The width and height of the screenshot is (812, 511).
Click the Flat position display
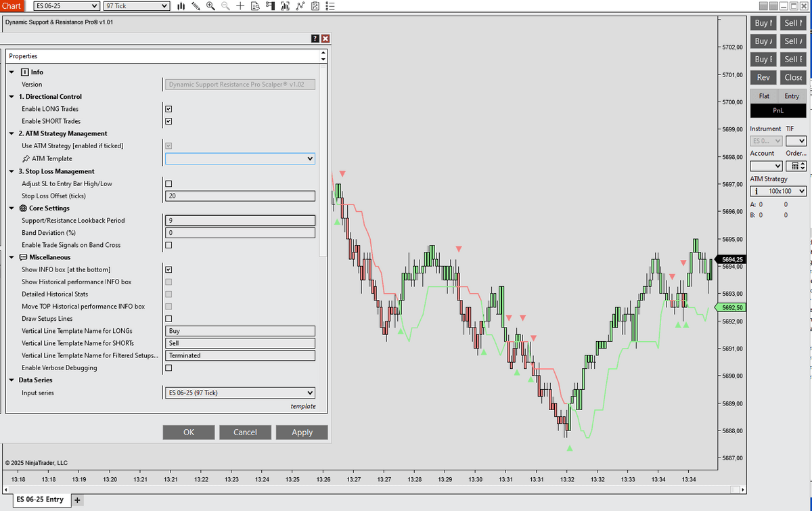tap(764, 96)
